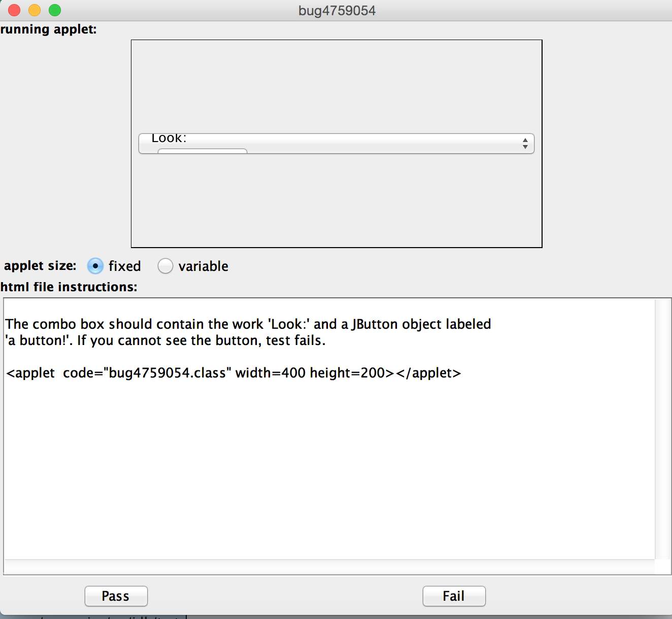
Task: Select the 'variable' applet size option
Action: click(x=165, y=266)
